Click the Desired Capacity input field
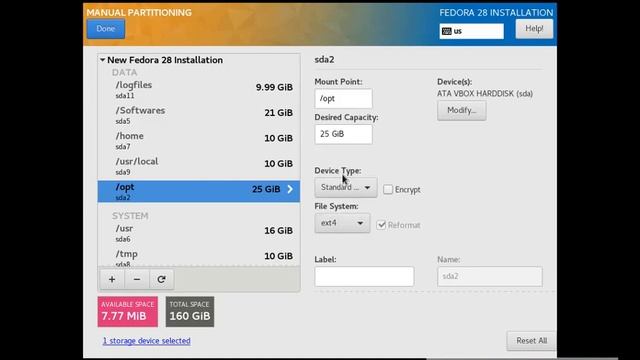The width and height of the screenshot is (640, 360). tap(343, 134)
